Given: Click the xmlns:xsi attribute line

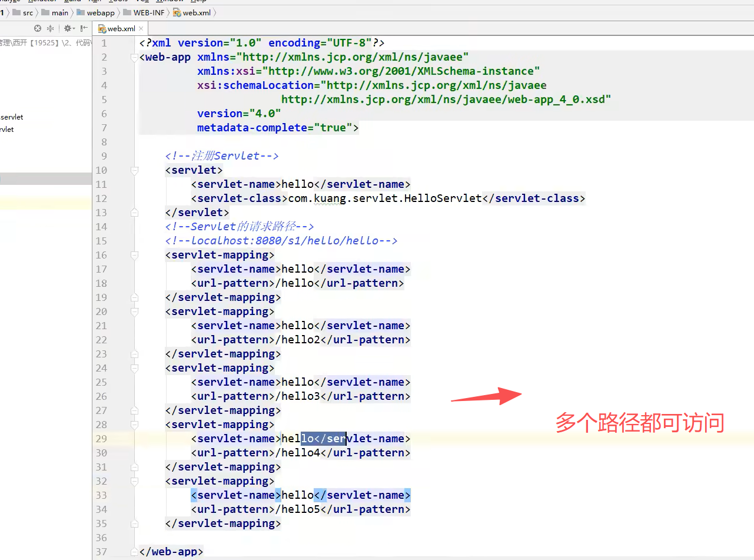Looking at the screenshot, I should point(369,71).
